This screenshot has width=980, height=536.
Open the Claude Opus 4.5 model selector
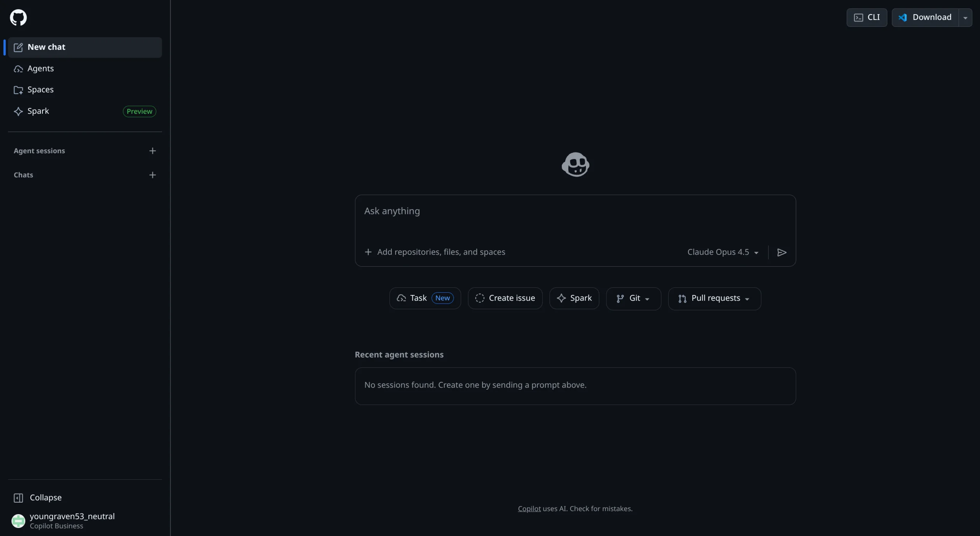(x=722, y=252)
